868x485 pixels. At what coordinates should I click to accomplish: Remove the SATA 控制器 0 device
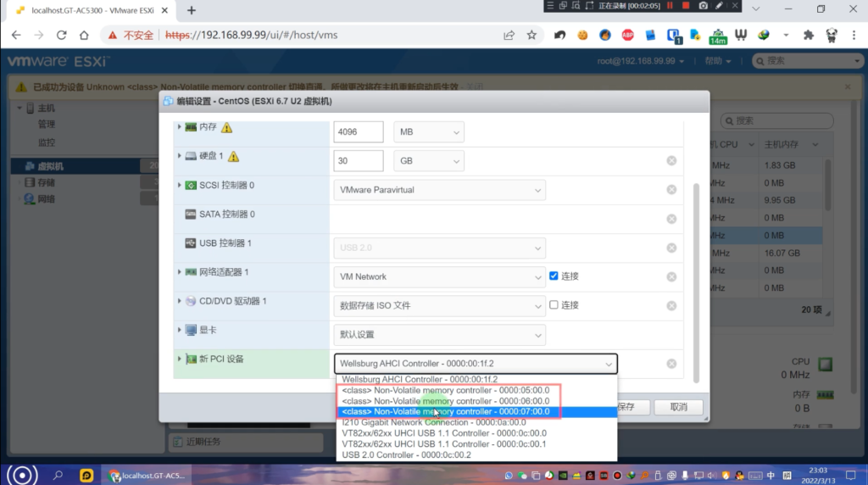point(671,219)
